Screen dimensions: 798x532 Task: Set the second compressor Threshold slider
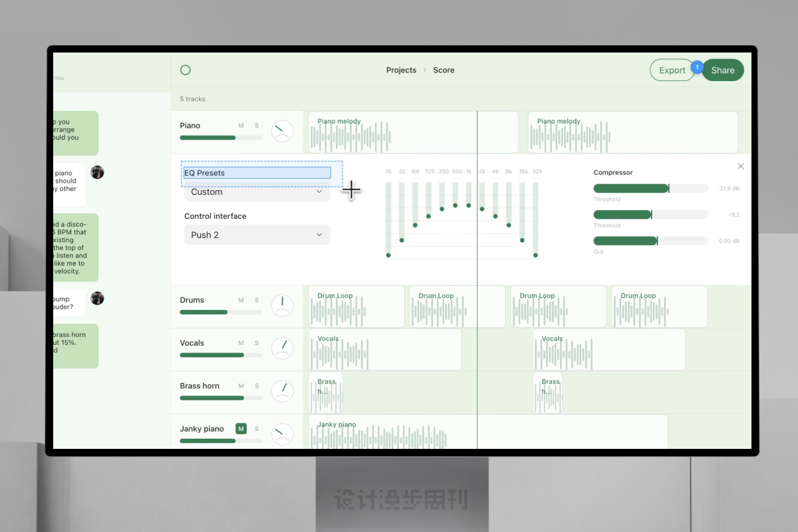pyautogui.click(x=650, y=215)
